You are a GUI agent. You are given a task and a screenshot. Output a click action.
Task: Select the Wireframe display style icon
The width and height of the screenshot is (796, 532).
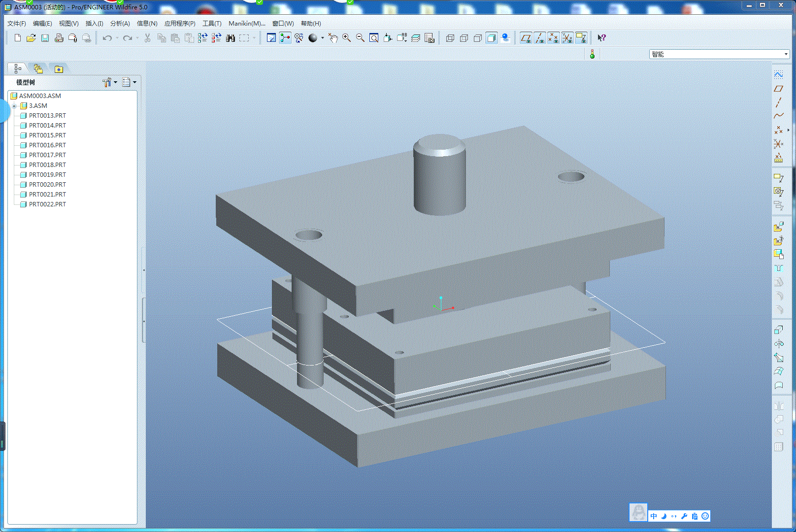[x=450, y=38]
